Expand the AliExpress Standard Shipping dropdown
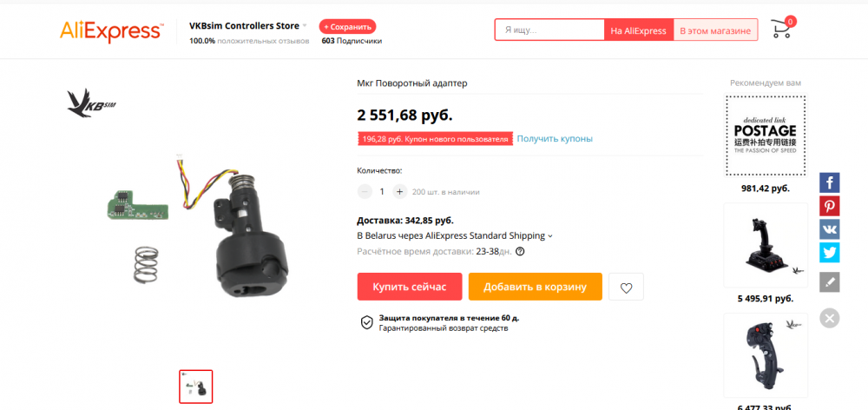 [550, 236]
